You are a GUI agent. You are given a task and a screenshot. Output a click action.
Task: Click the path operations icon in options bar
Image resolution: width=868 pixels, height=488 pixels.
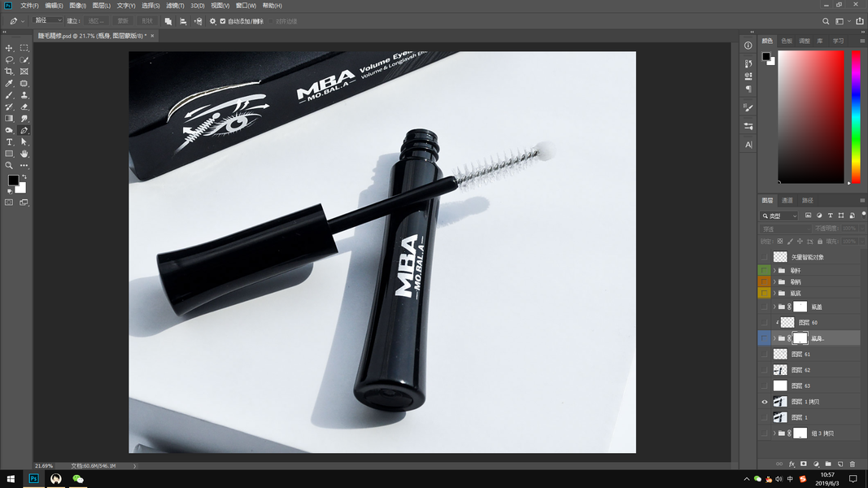coord(168,21)
